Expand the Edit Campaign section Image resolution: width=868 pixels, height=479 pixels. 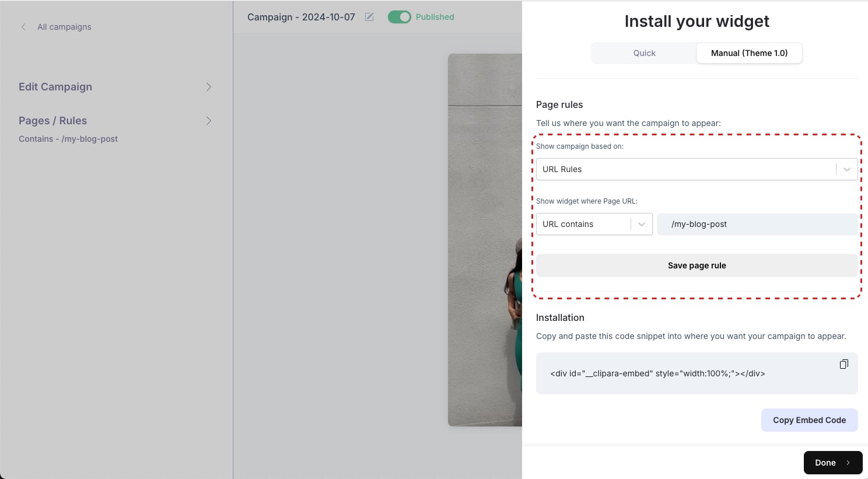(x=116, y=87)
